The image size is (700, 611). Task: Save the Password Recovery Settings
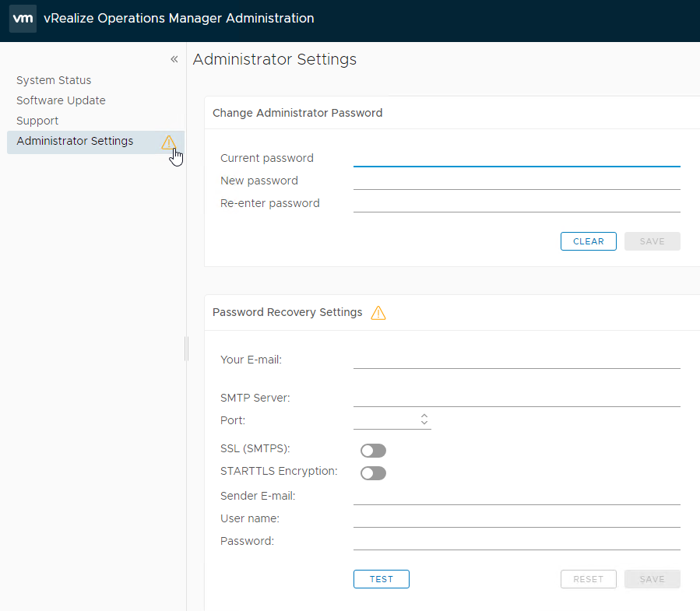coord(653,579)
